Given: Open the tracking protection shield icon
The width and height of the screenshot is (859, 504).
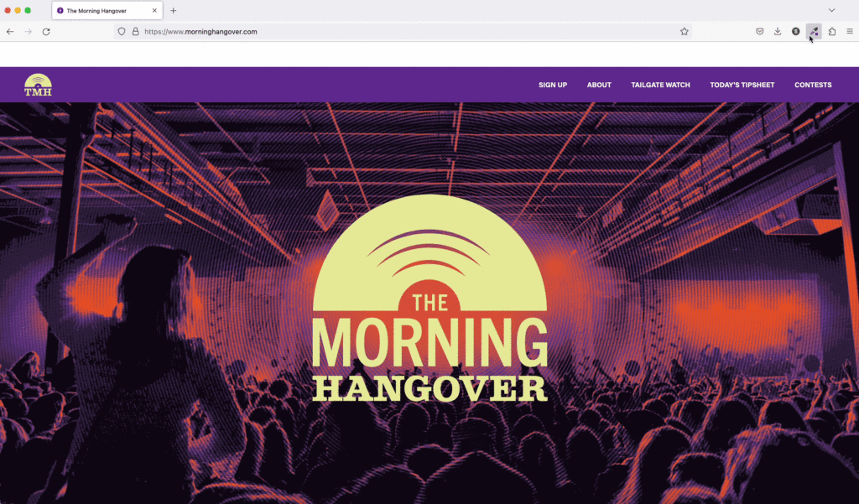Looking at the screenshot, I should (122, 32).
